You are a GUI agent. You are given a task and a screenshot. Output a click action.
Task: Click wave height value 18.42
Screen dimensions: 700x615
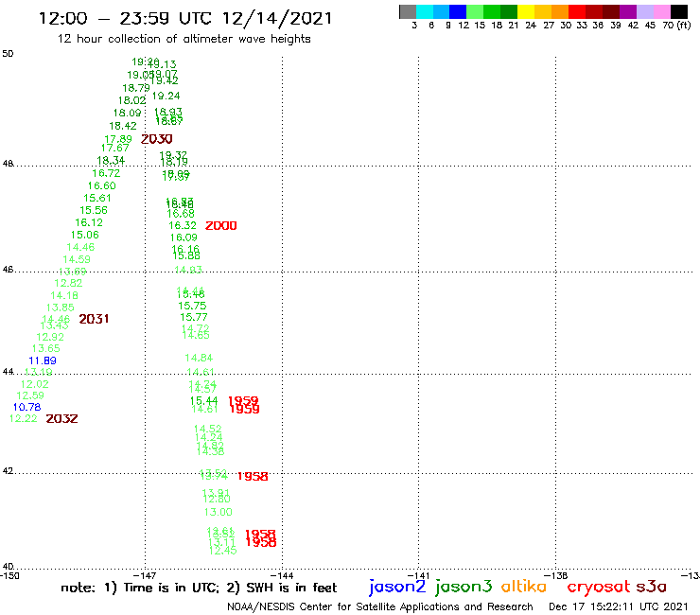pos(123,126)
